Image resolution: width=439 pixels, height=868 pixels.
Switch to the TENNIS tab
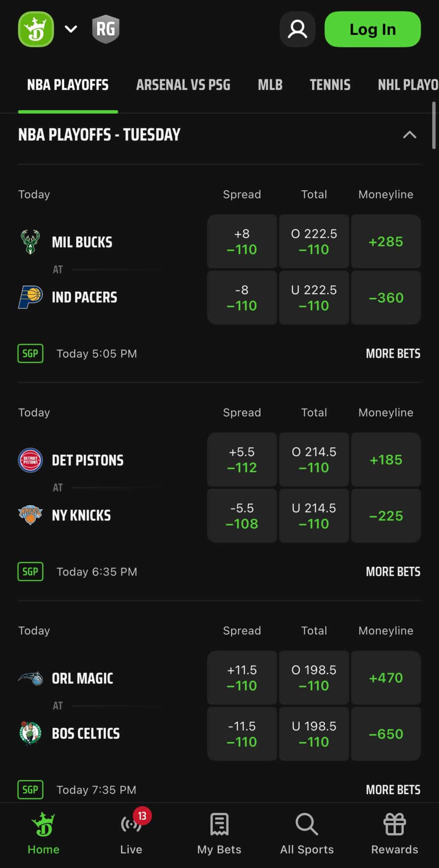click(330, 85)
